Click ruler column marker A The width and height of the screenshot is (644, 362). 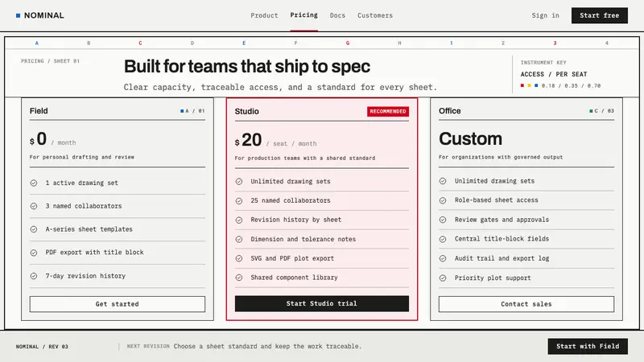point(37,43)
